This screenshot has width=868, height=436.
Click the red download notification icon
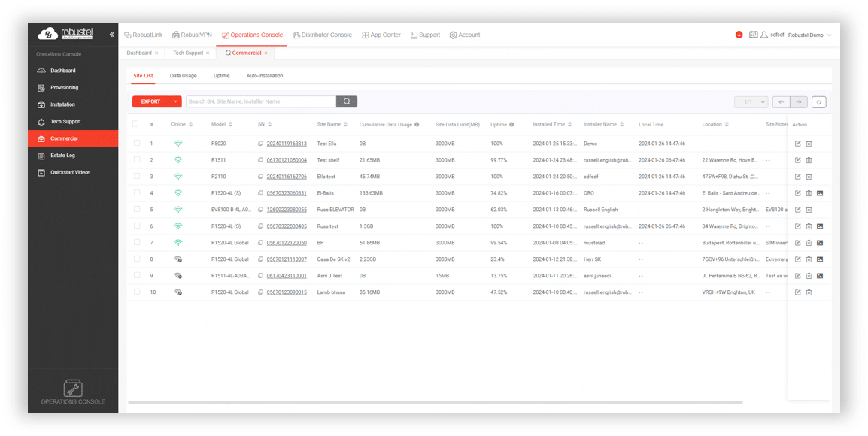click(x=739, y=35)
